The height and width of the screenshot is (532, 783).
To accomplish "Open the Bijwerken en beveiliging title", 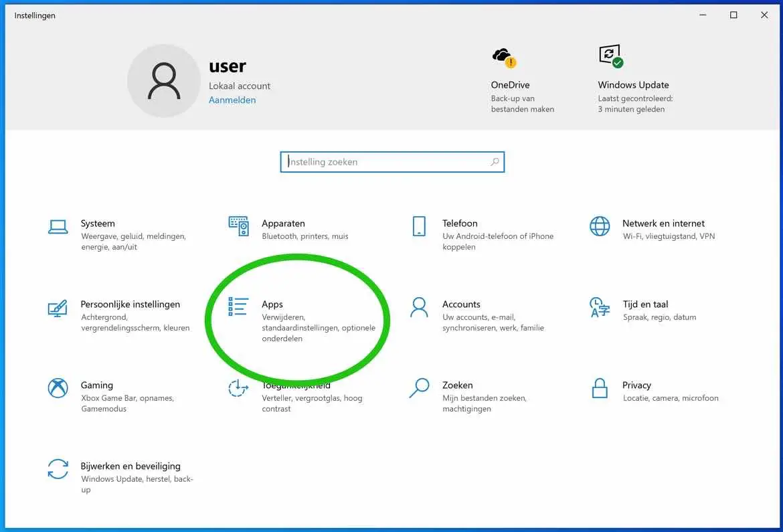I will tap(130, 466).
